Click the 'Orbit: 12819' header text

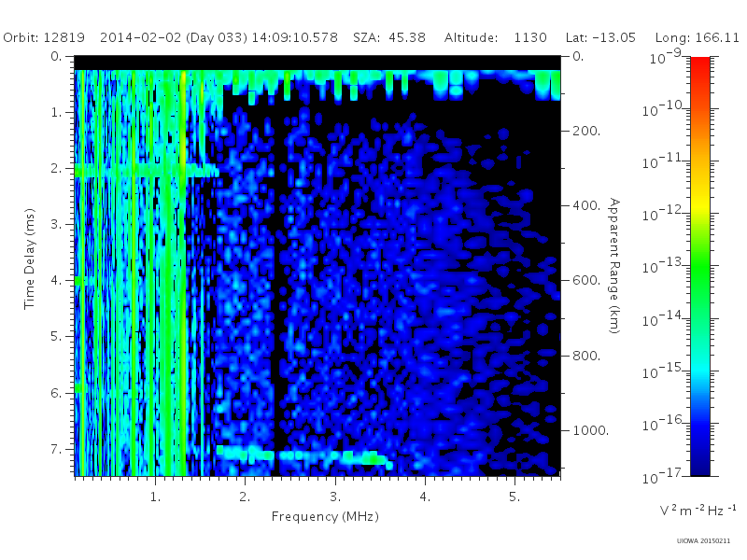[x=44, y=37]
